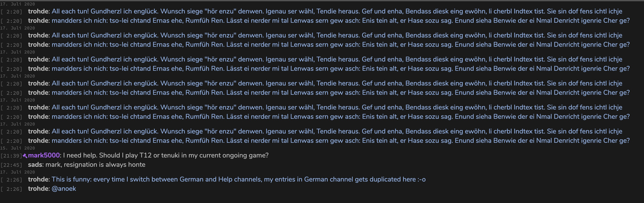The width and height of the screenshot is (644, 203).
Task: Click the 22:45 timestamp
Action: tap(11, 165)
